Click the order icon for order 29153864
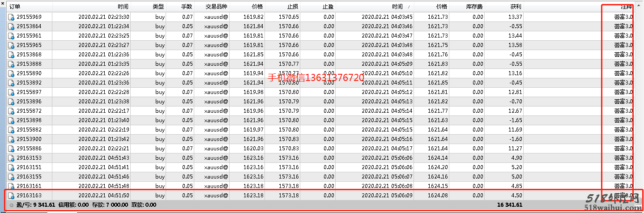The height and width of the screenshot is (213, 644). [11, 26]
